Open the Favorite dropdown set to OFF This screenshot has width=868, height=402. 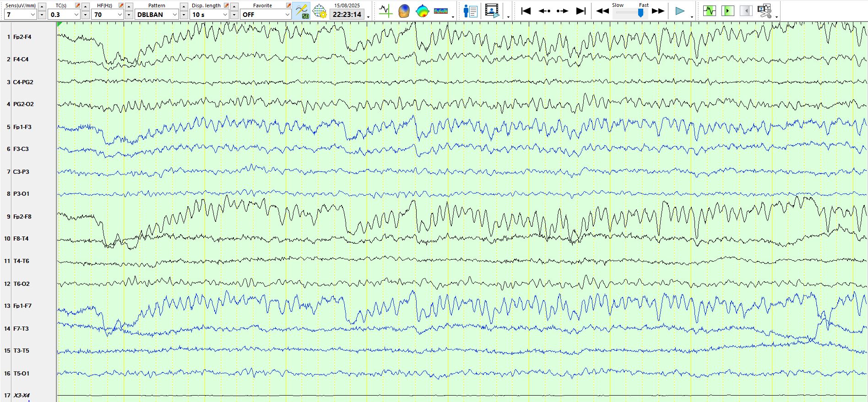(x=287, y=15)
